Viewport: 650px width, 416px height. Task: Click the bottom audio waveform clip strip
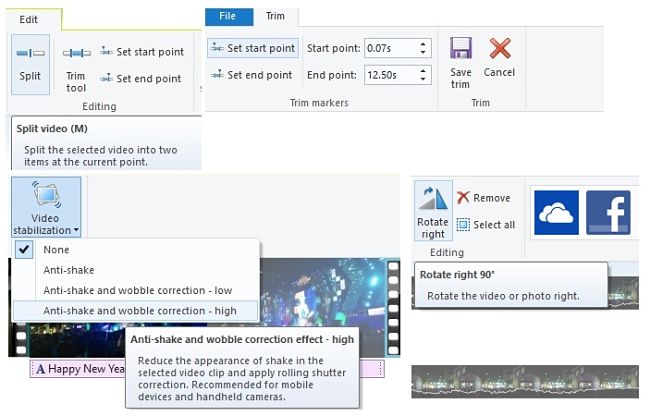pyautogui.click(x=525, y=382)
